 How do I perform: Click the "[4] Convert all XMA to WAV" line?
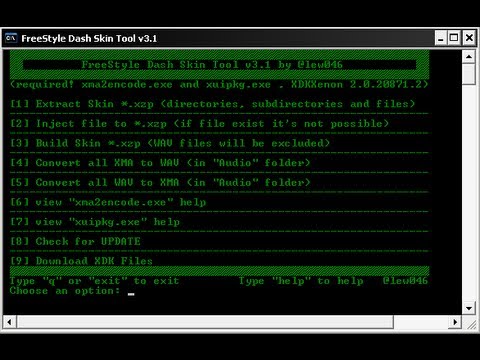coord(160,163)
